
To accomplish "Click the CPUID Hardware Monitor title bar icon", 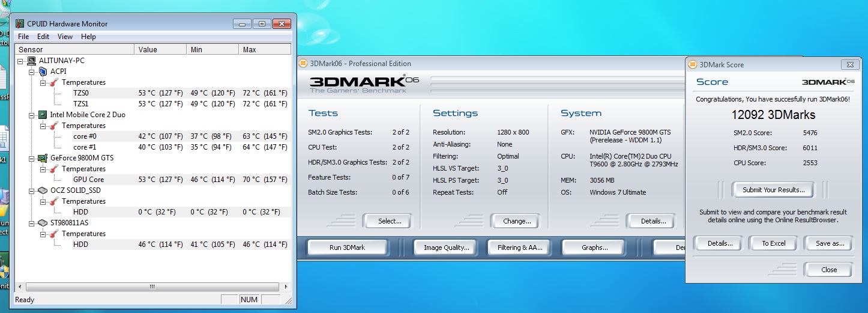I will (x=20, y=24).
